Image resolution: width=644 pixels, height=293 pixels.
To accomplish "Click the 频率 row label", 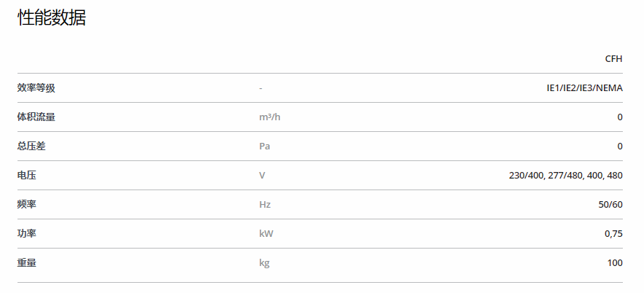I will 27,204.
